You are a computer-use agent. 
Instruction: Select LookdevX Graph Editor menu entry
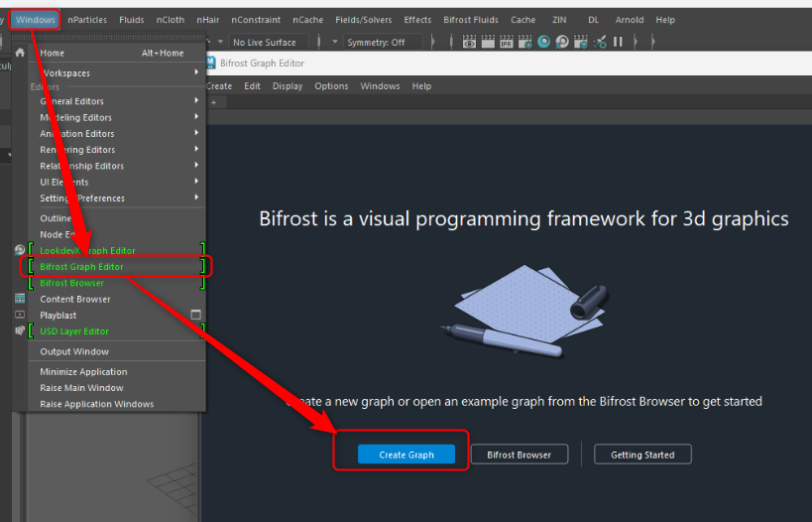click(117, 250)
